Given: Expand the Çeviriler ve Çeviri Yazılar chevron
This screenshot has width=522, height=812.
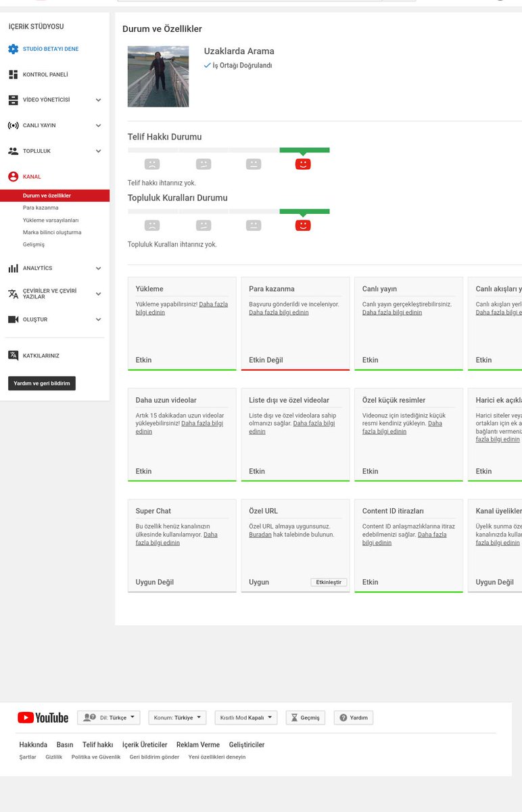Looking at the screenshot, I should (98, 294).
